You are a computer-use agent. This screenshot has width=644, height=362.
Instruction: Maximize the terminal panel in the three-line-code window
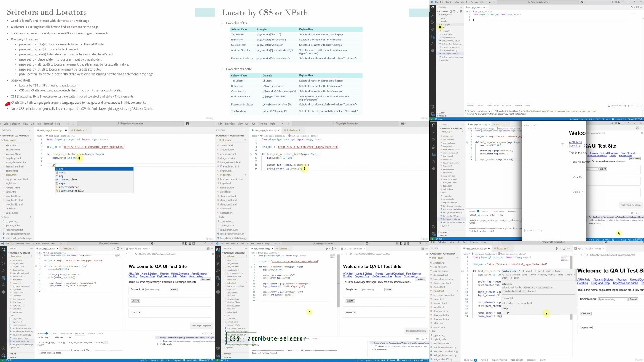click(637, 106)
